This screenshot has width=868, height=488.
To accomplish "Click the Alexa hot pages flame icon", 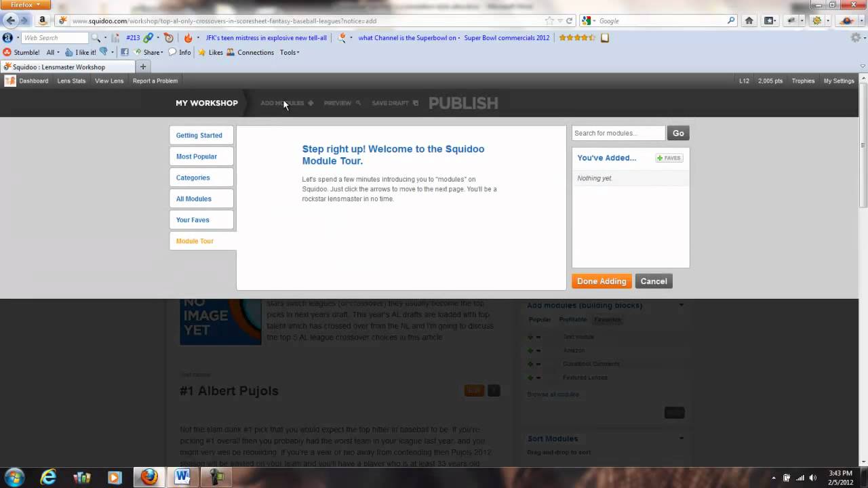I will (x=188, y=38).
